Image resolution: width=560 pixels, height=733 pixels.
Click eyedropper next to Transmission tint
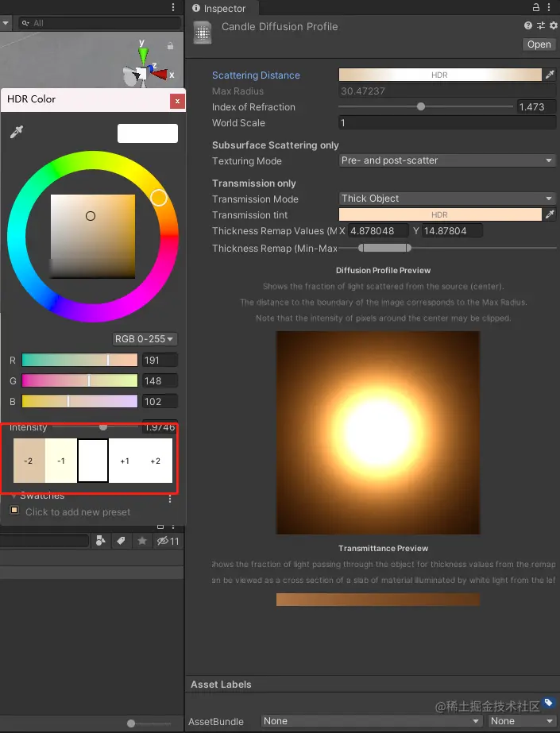pyautogui.click(x=550, y=214)
